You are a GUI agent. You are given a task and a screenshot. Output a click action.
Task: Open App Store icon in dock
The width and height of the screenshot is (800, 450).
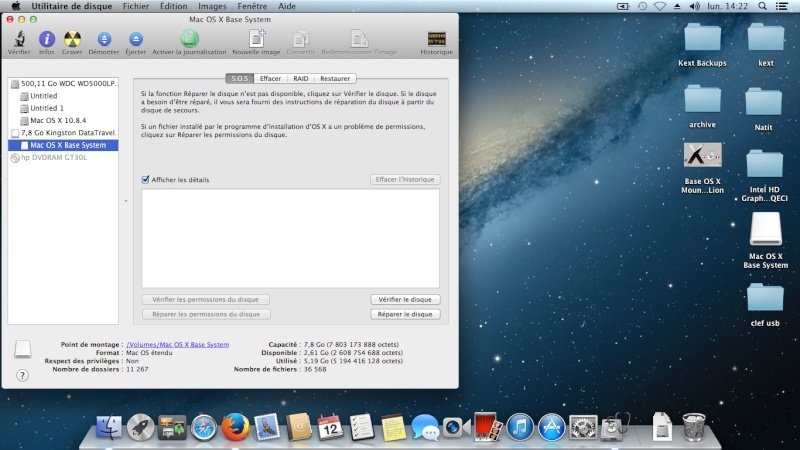click(552, 428)
